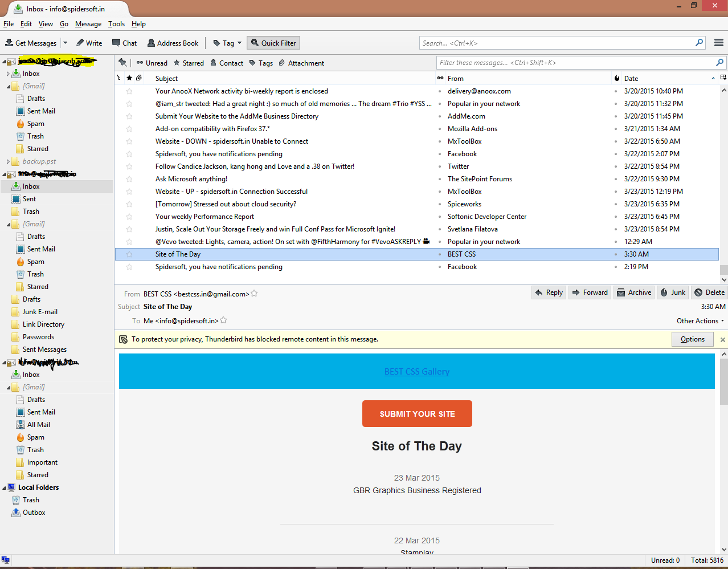Open the Tag dropdown in toolbar
The image size is (728, 569).
tap(227, 43)
